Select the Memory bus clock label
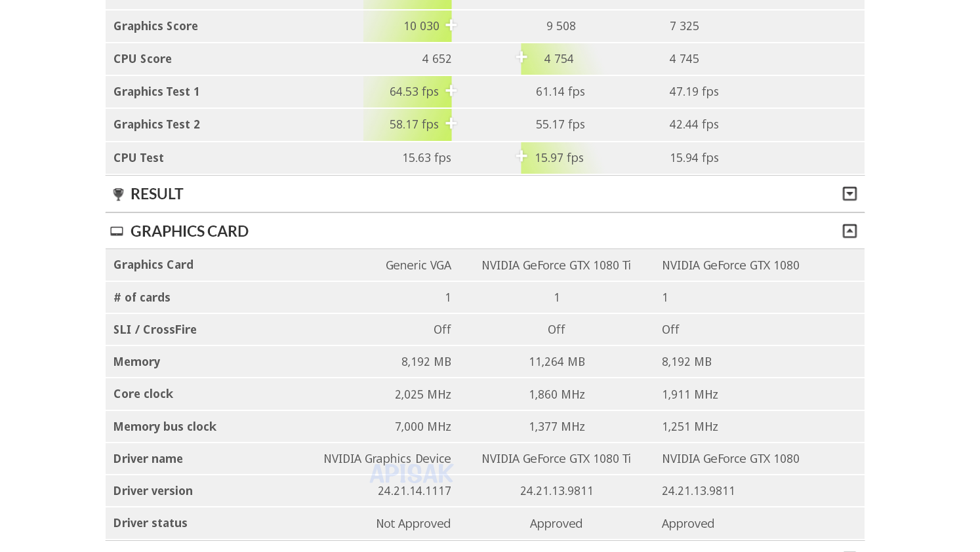The height and width of the screenshot is (552, 980). (165, 427)
